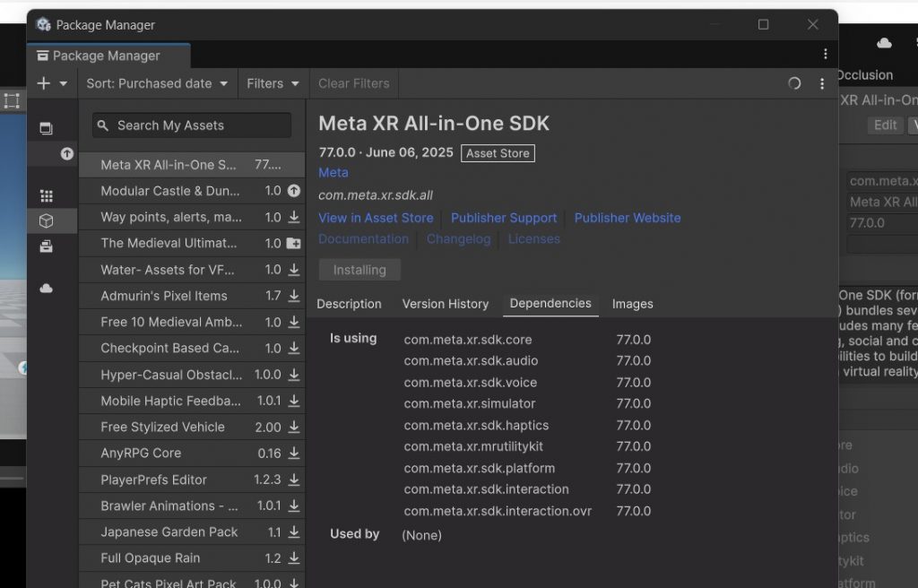Image resolution: width=918 pixels, height=588 pixels.
Task: Open the Sort: Purchased date dropdown
Action: click(x=157, y=83)
